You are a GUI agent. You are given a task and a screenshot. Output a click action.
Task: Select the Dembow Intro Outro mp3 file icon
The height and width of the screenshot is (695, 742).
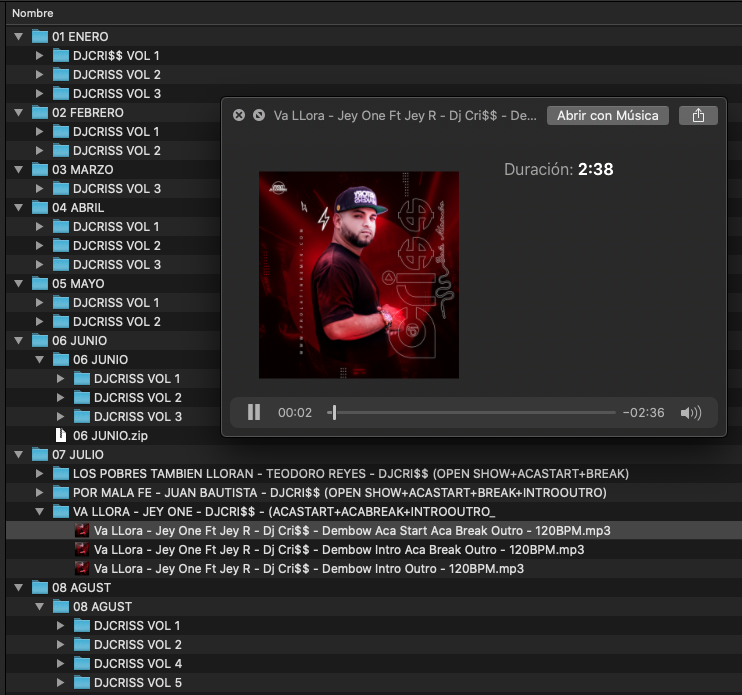click(82, 568)
